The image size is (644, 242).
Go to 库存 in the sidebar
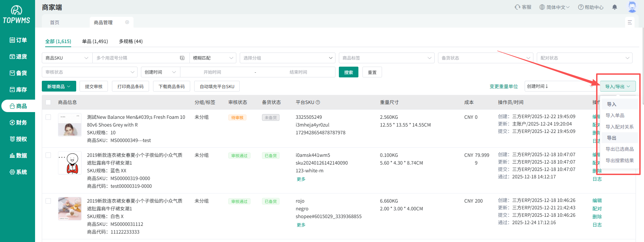(18, 90)
